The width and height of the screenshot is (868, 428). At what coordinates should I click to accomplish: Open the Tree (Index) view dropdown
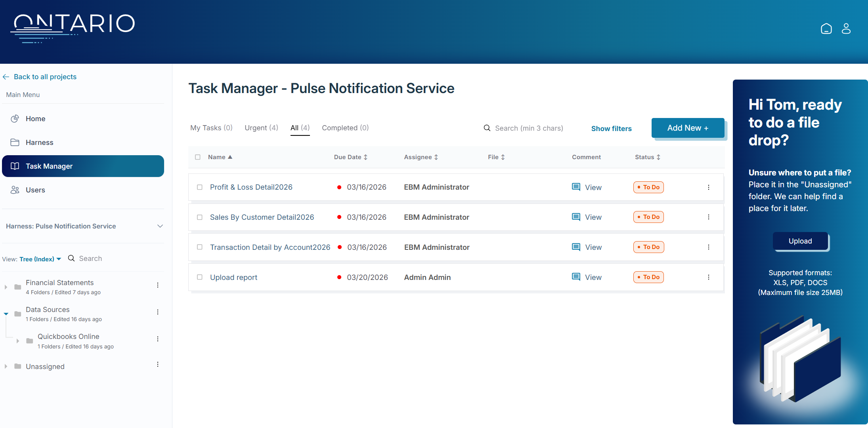click(40, 259)
